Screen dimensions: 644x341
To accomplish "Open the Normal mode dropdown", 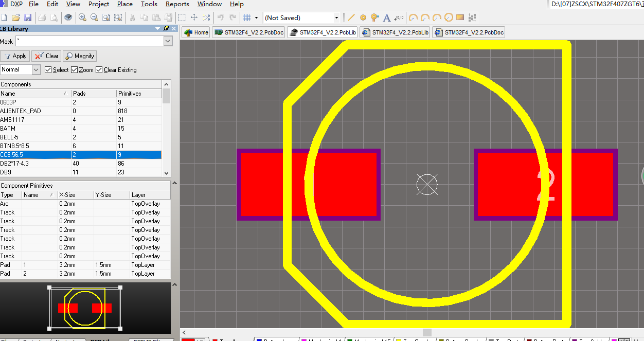I will 36,69.
